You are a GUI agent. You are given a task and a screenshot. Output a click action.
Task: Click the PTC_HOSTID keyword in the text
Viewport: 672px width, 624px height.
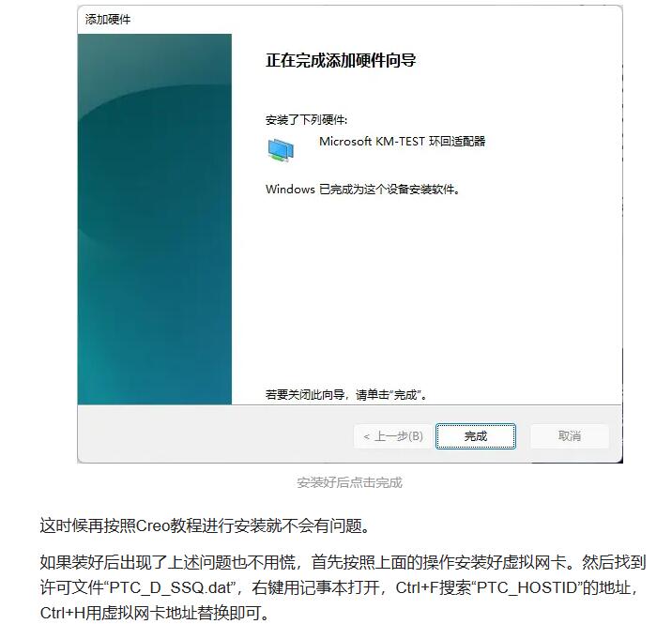[527, 587]
